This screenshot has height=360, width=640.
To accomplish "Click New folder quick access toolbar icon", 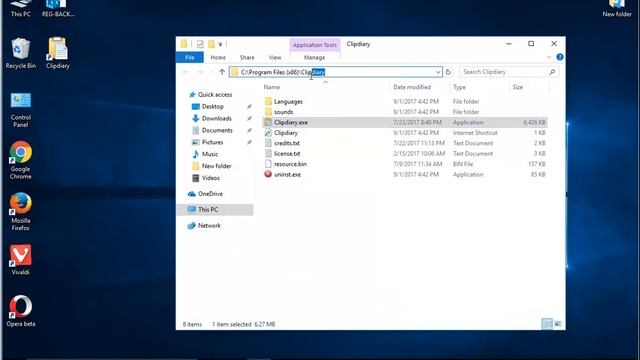I will point(211,44).
